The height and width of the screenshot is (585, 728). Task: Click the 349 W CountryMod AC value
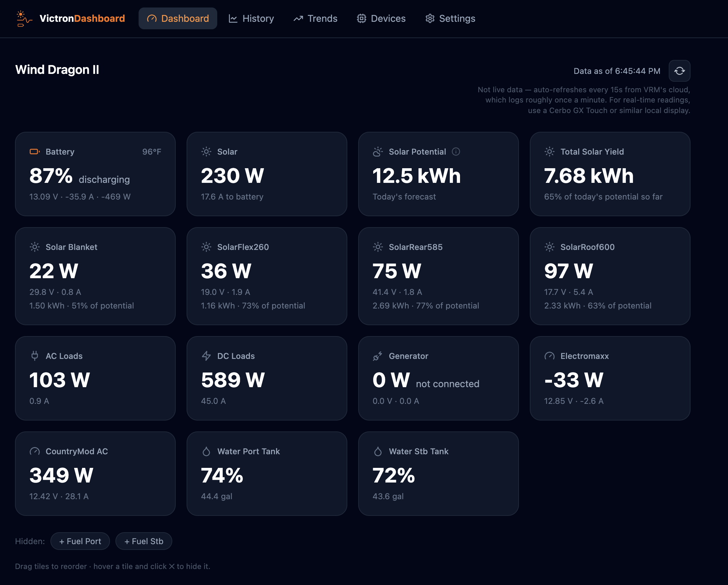tap(61, 475)
